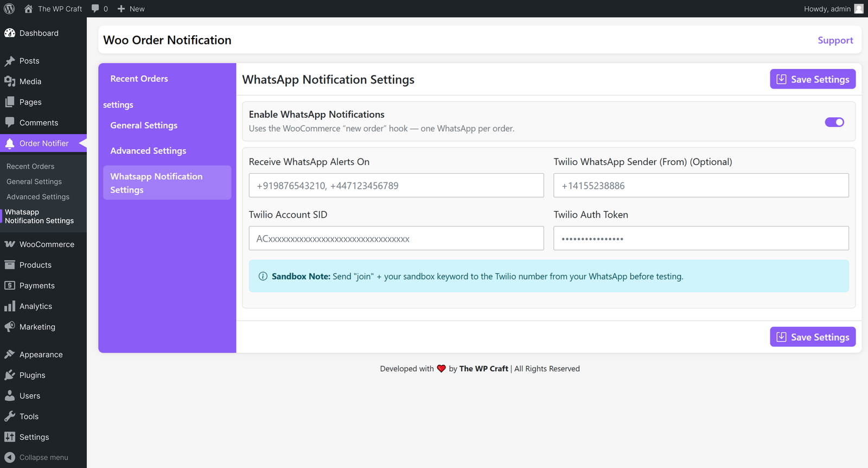Click the top Save Settings button
This screenshot has width=868, height=468.
click(813, 79)
